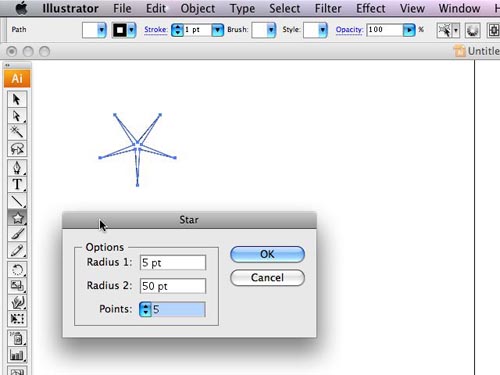
Task: Open the Select Similar options arrow
Action: coord(456,30)
